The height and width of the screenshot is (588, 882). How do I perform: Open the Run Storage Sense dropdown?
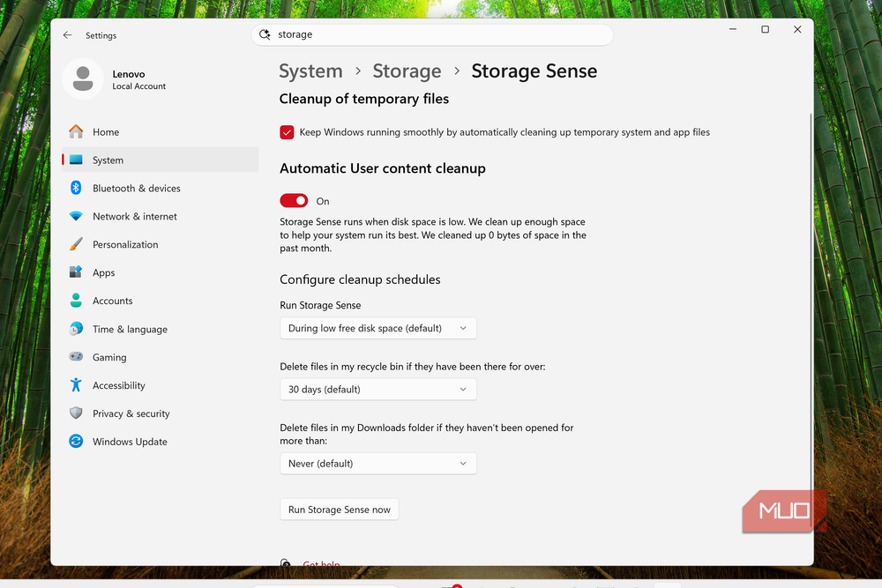[378, 328]
